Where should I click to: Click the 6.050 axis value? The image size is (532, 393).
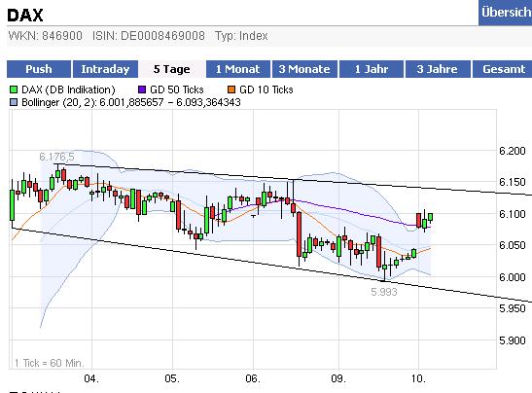(513, 245)
